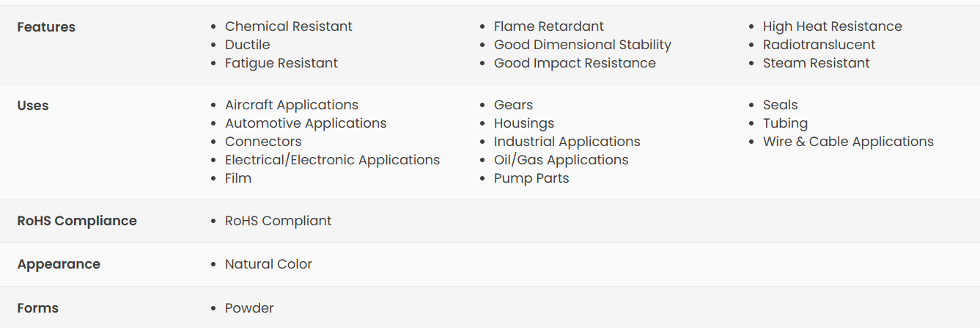Select the Radiotranslucent feature entry
The width and height of the screenshot is (980, 328).
tap(819, 45)
